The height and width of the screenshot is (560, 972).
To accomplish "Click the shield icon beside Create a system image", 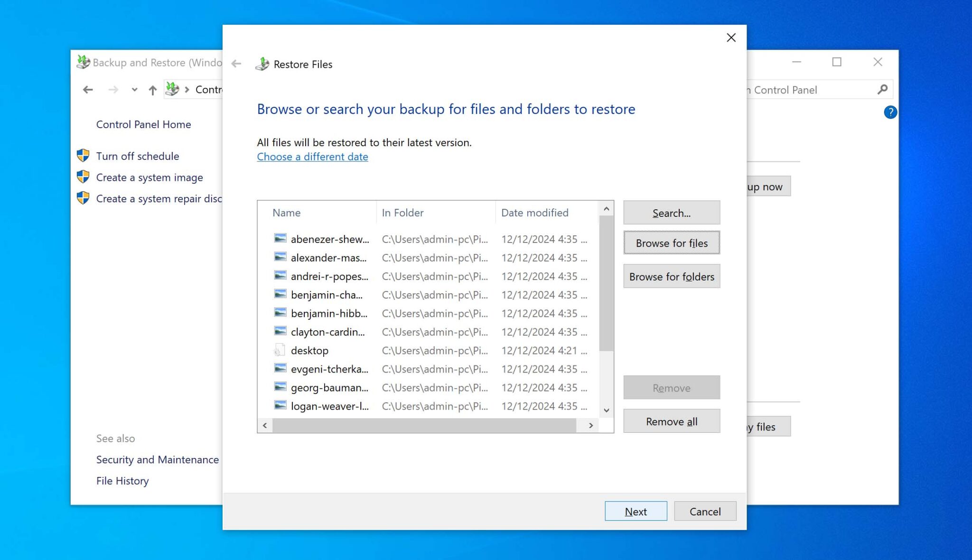I will point(84,177).
